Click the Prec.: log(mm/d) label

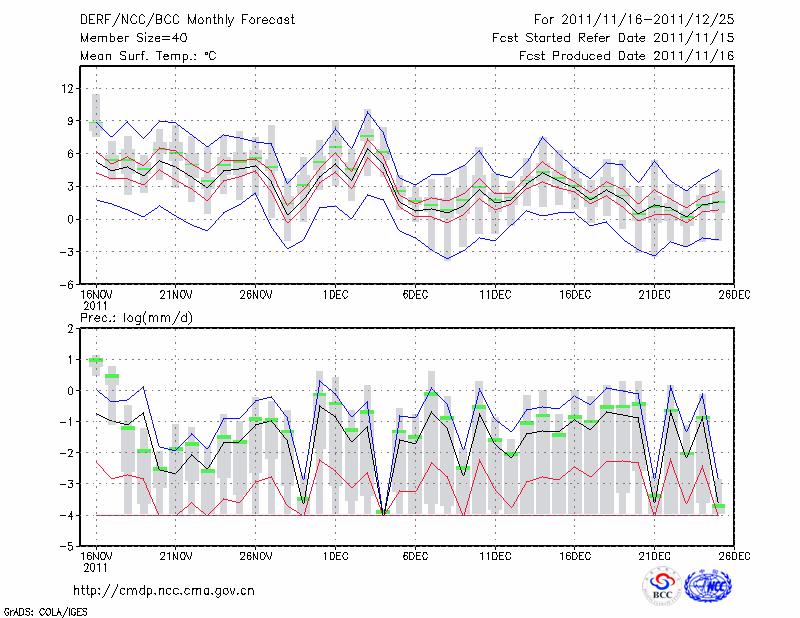pos(137,317)
